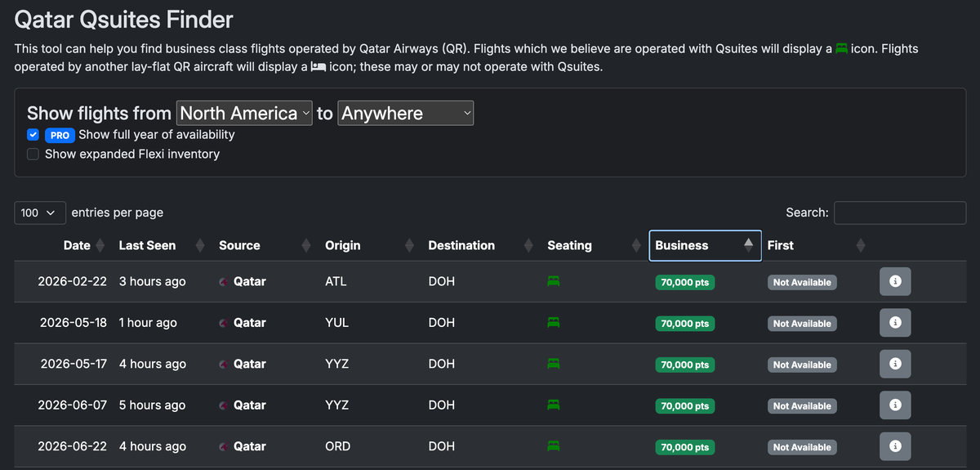
Task: Click Qsuites seat icon in YUL row
Action: (554, 323)
